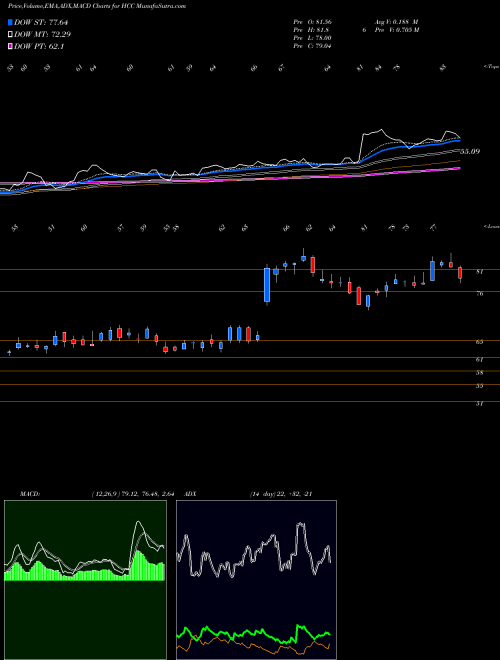Click the 'Pre L: 78.60' low value
500x660 pixels.
coord(312,38)
